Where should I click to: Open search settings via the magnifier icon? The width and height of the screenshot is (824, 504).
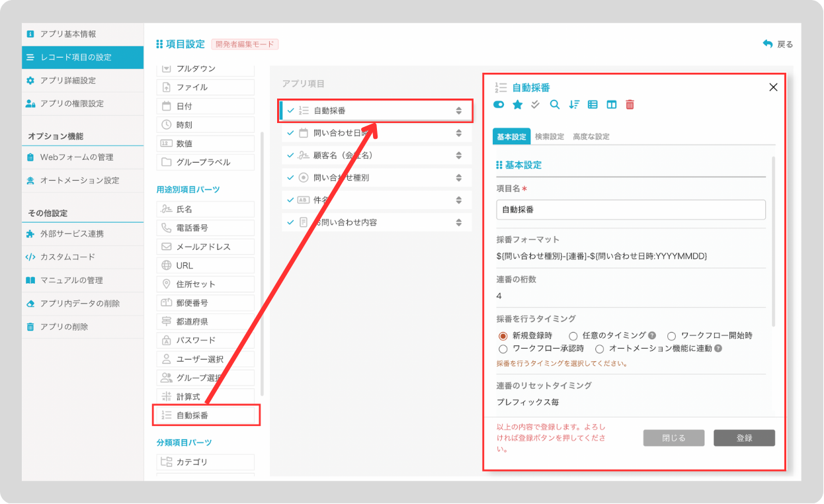pos(555,104)
